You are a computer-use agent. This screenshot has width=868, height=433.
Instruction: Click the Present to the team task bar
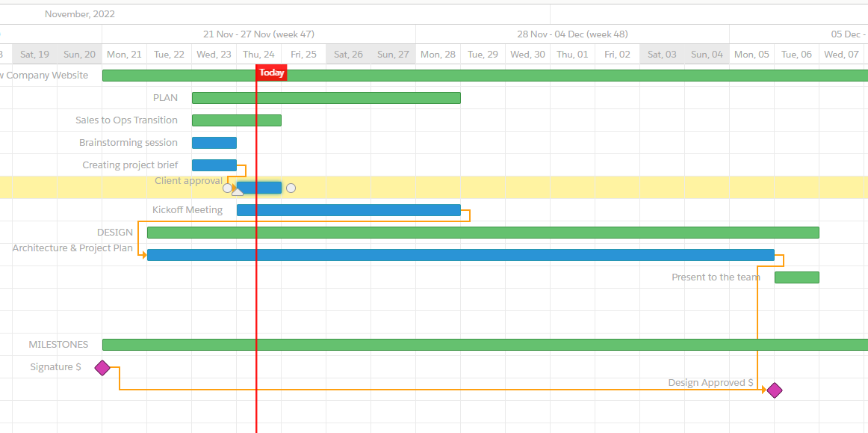tap(796, 277)
